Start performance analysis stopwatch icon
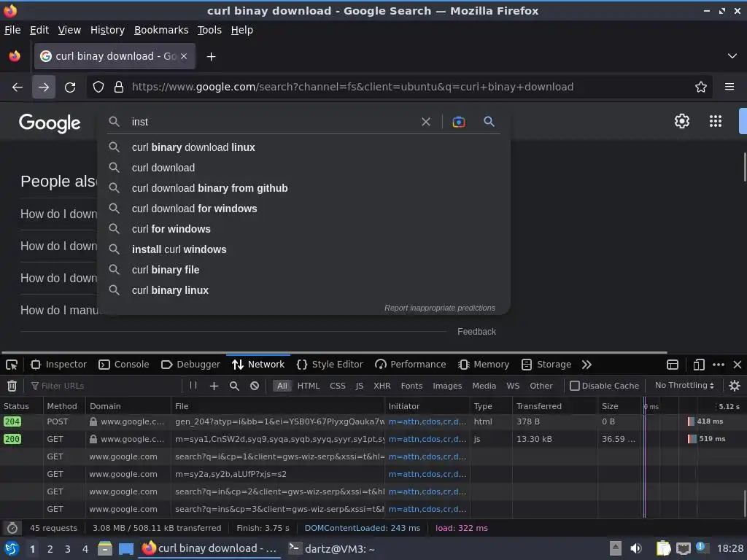 click(x=12, y=528)
